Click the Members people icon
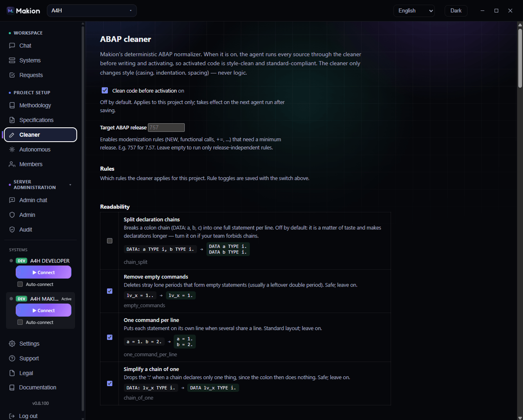523x420 pixels. (x=12, y=164)
